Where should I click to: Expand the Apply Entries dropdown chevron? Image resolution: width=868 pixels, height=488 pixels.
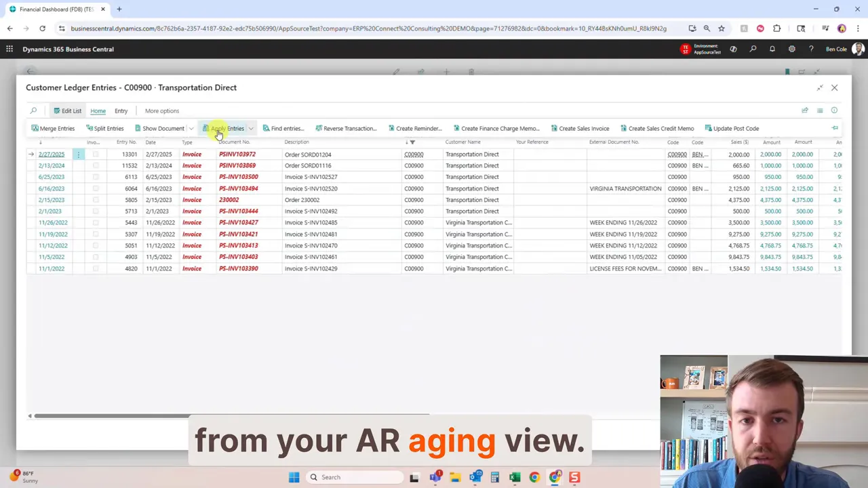point(250,128)
